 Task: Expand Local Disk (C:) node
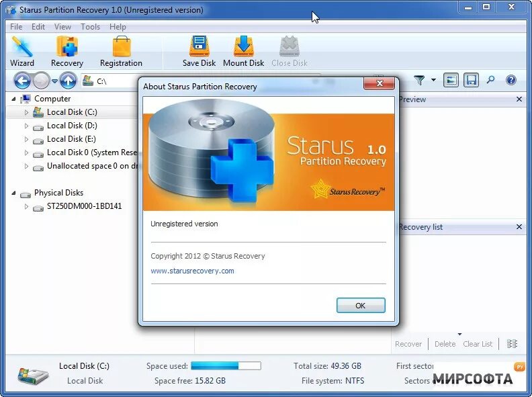[x=26, y=112]
